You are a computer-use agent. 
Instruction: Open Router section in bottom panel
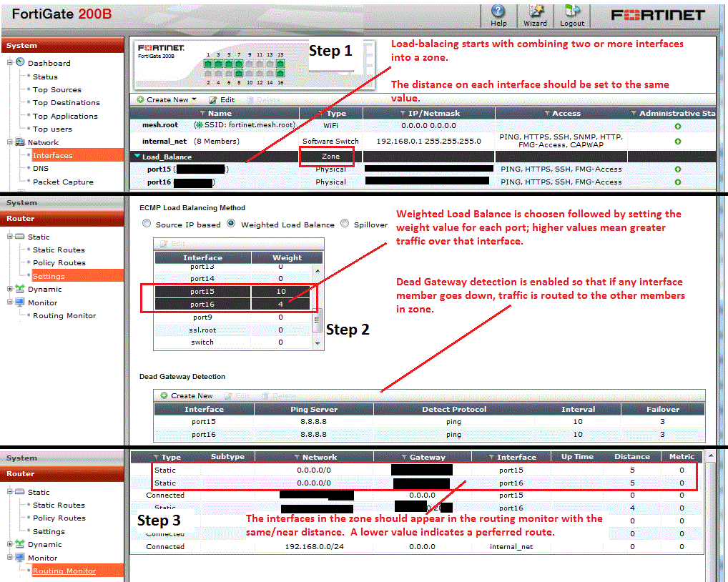[x=63, y=474]
